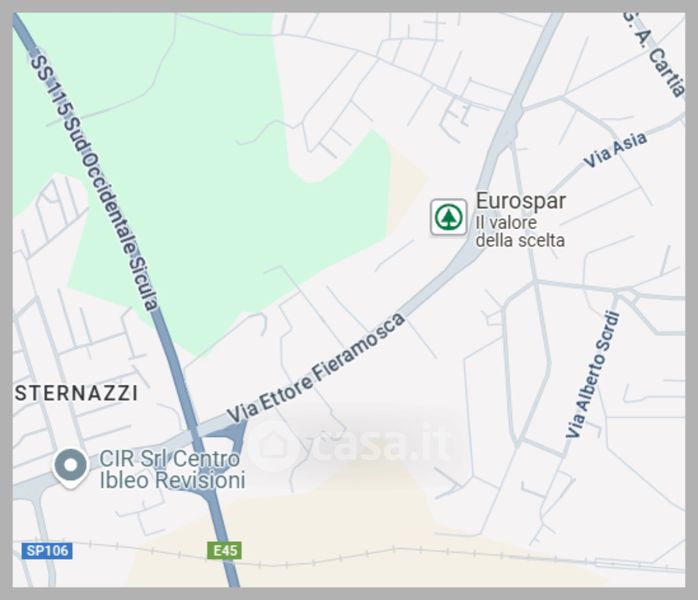Screen dimensions: 698x600
Task: Click the STERNAZZI neighborhood label
Action: click(77, 393)
